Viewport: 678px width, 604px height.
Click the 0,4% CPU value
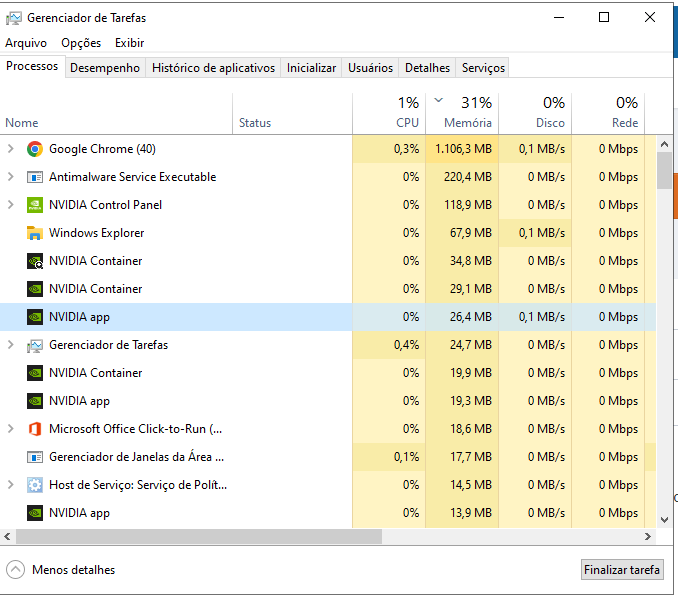click(406, 345)
